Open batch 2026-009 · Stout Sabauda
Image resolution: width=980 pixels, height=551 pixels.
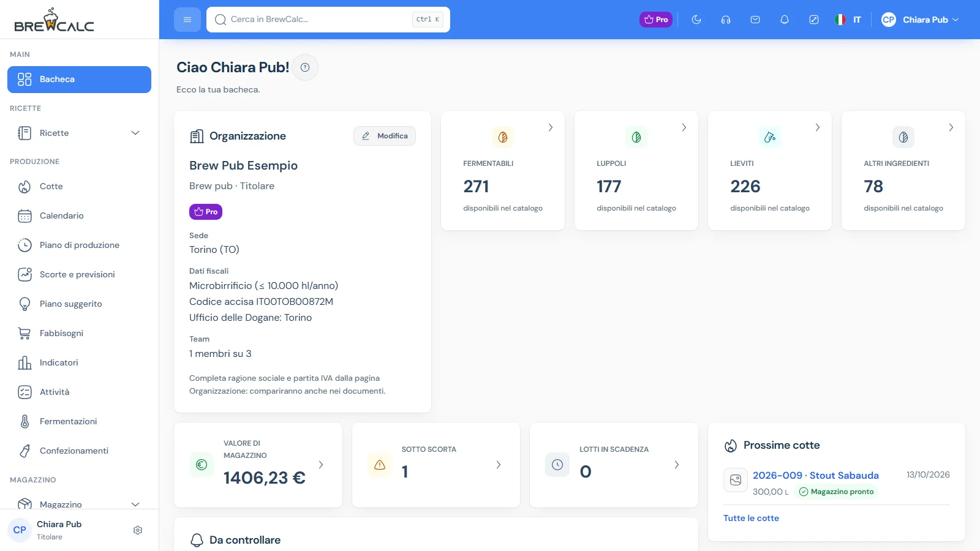point(816,475)
